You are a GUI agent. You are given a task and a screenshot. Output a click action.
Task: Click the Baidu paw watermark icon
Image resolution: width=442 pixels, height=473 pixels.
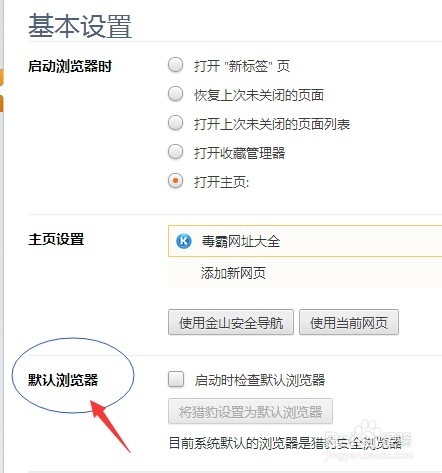click(368, 430)
